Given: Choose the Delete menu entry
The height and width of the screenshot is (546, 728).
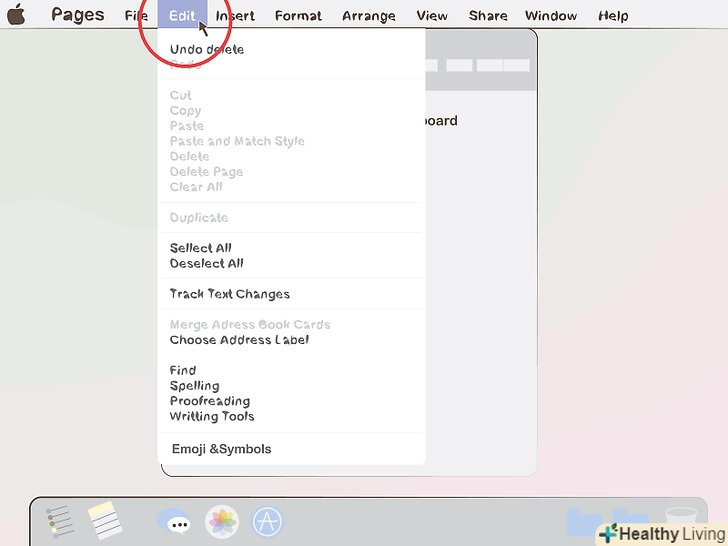Looking at the screenshot, I should click(x=189, y=156).
